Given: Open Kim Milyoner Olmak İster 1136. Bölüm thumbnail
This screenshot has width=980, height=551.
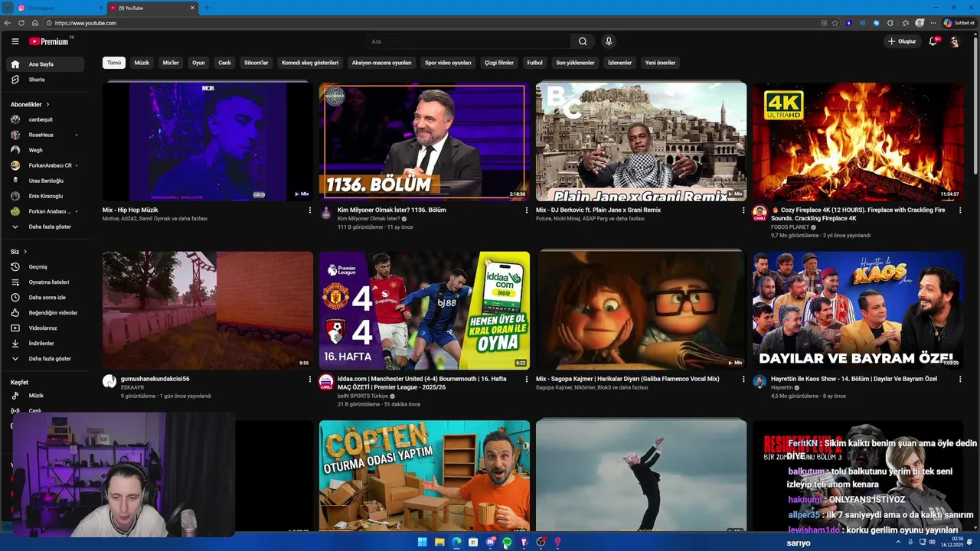Looking at the screenshot, I should [424, 142].
